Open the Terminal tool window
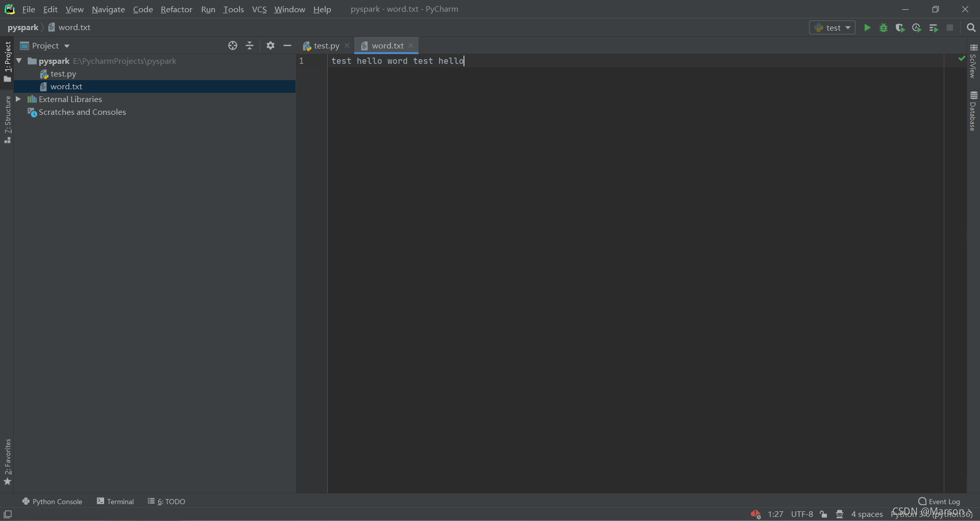Image resolution: width=980 pixels, height=521 pixels. pyautogui.click(x=115, y=502)
